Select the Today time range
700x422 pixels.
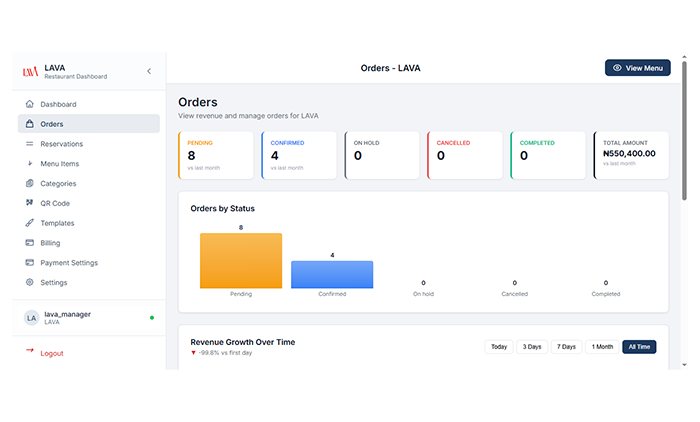pyautogui.click(x=499, y=347)
